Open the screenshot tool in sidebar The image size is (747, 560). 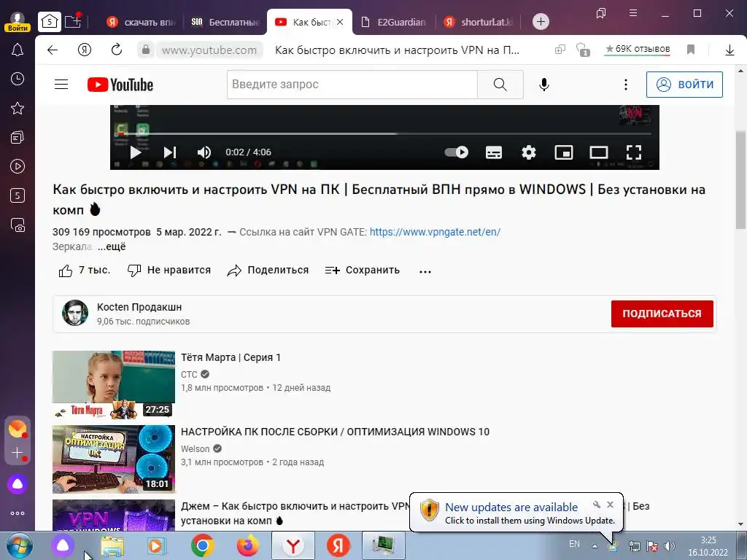18,225
